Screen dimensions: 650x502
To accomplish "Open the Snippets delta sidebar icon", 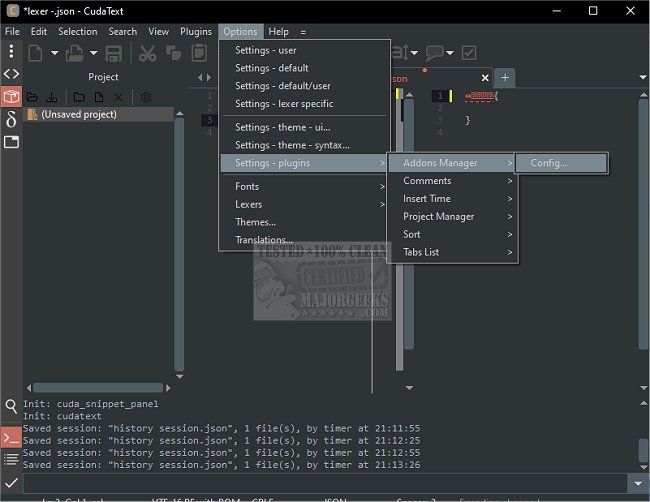I will tap(11, 119).
